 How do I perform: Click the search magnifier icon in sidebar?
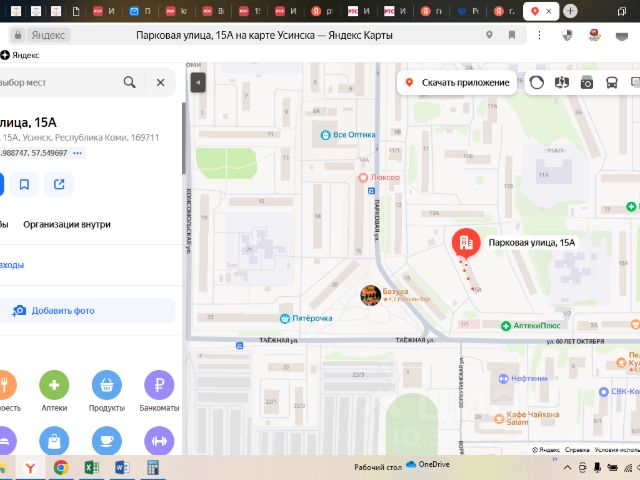pos(129,82)
